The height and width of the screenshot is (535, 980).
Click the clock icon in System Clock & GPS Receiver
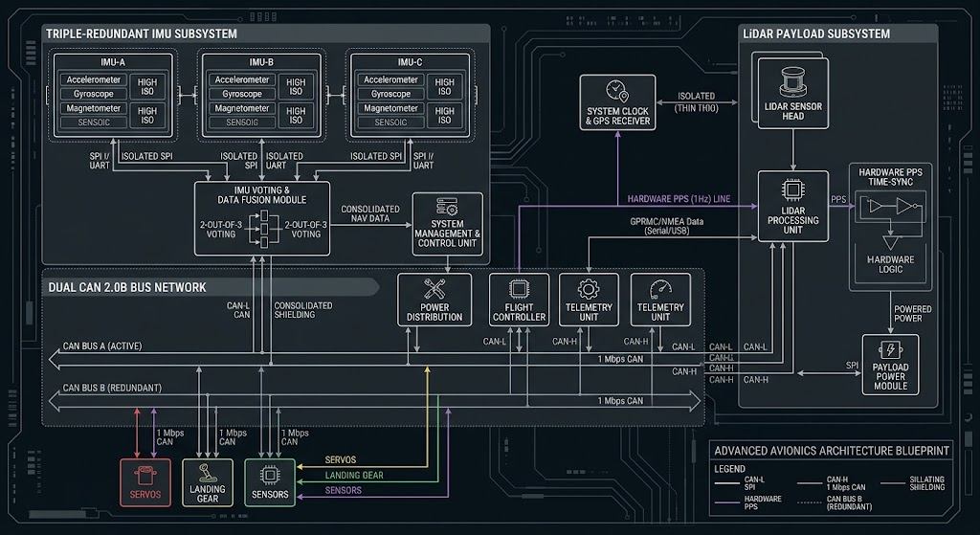[x=617, y=92]
